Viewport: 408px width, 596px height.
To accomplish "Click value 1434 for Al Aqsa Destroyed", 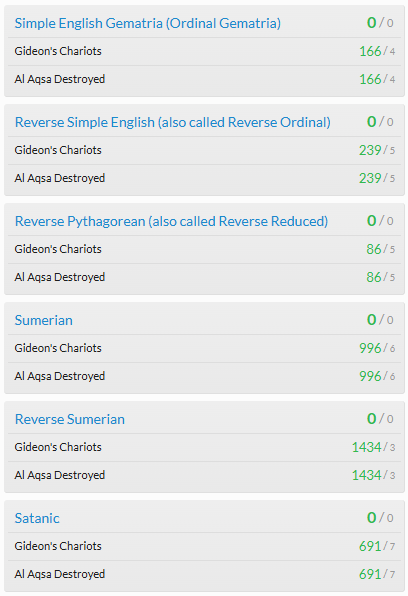I will click(367, 475).
